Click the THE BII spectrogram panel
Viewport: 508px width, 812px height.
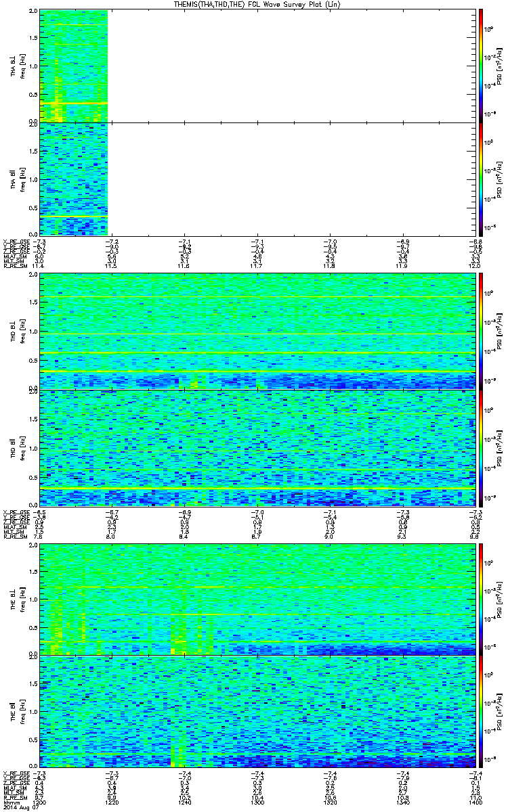(257, 712)
